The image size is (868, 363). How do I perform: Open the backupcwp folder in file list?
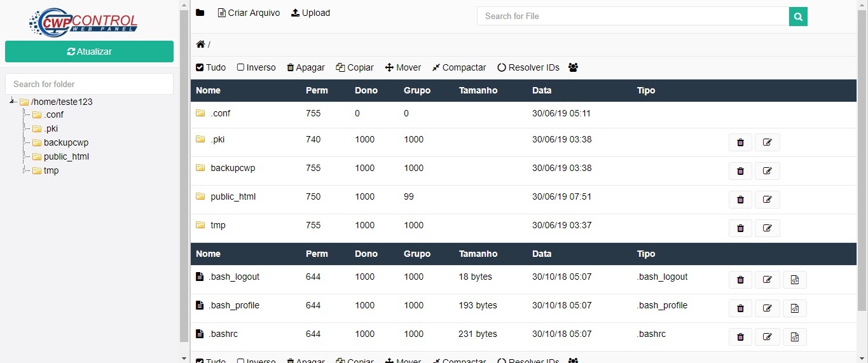coord(233,168)
